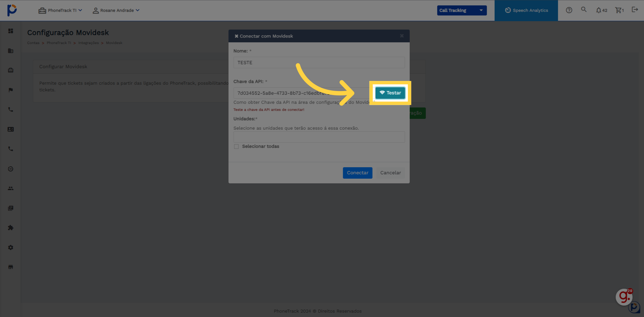This screenshot has width=644, height=317.
Task: Open the dashboard grid sidebar icon
Action: 11,31
